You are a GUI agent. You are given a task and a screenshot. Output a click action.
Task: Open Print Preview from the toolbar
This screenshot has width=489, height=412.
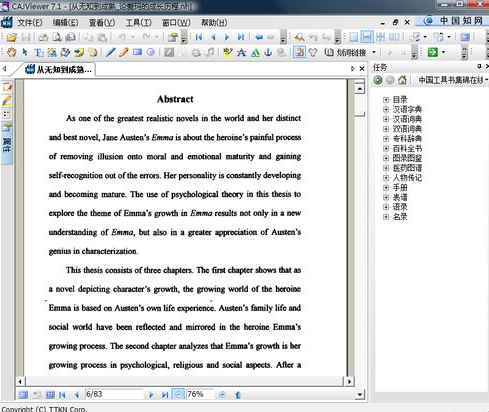tap(57, 37)
